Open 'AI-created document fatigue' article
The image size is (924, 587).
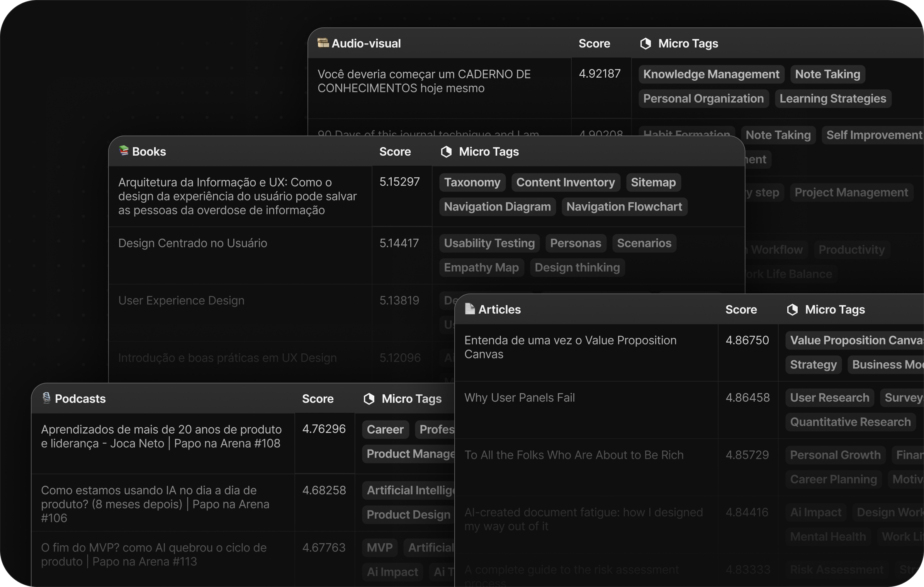[583, 519]
